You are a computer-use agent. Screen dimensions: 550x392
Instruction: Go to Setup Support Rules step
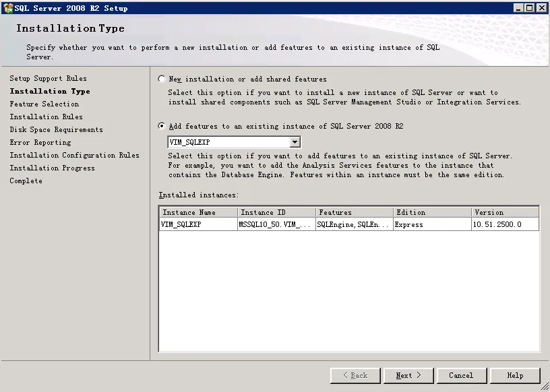click(x=48, y=78)
